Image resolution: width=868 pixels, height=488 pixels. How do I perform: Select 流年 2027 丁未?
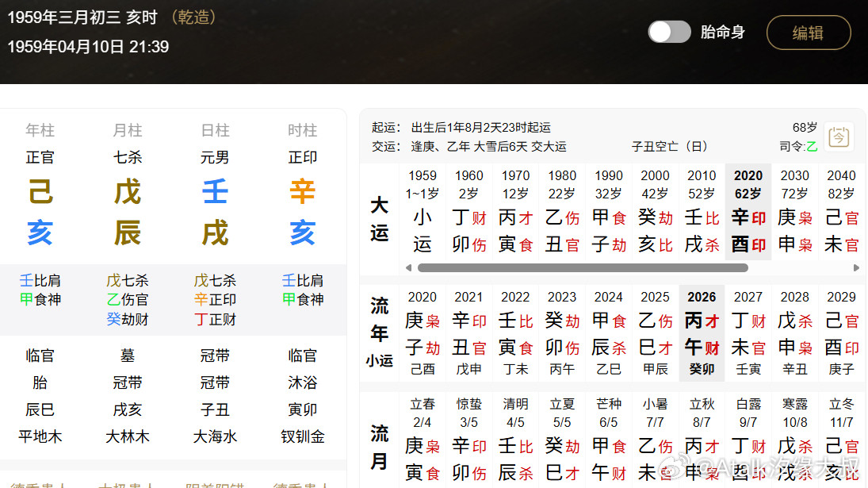tap(748, 333)
